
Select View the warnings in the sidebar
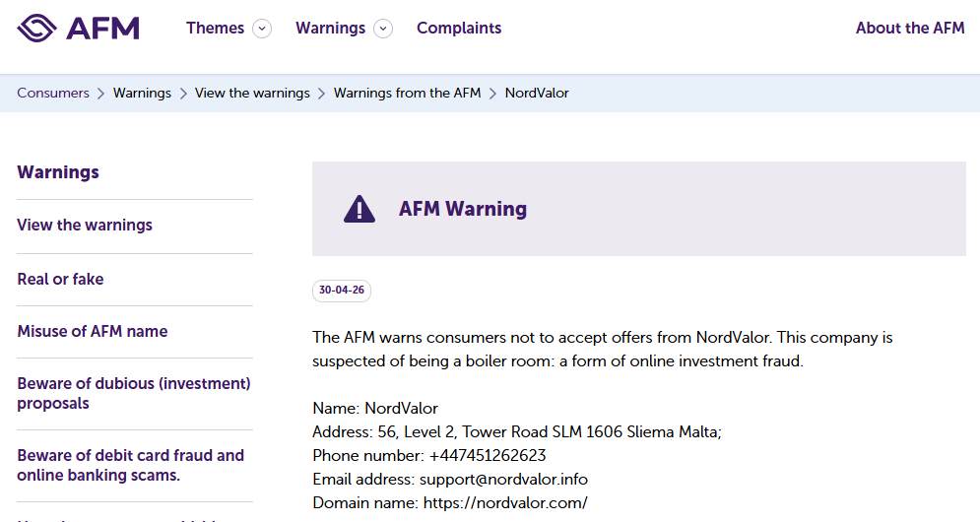point(85,226)
